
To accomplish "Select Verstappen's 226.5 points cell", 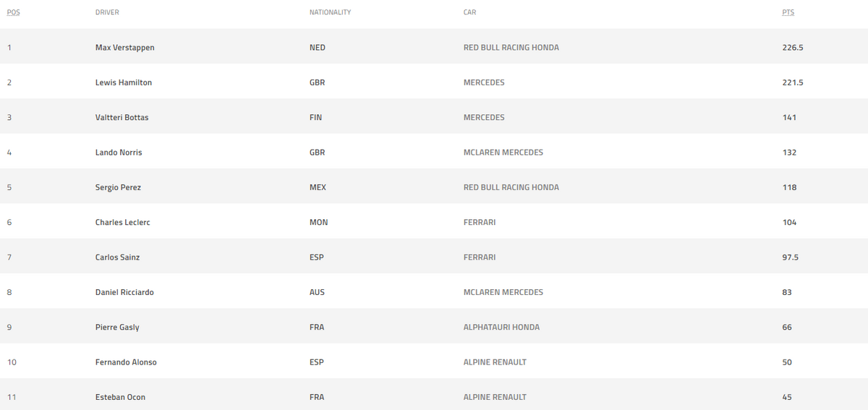I will [x=793, y=48].
